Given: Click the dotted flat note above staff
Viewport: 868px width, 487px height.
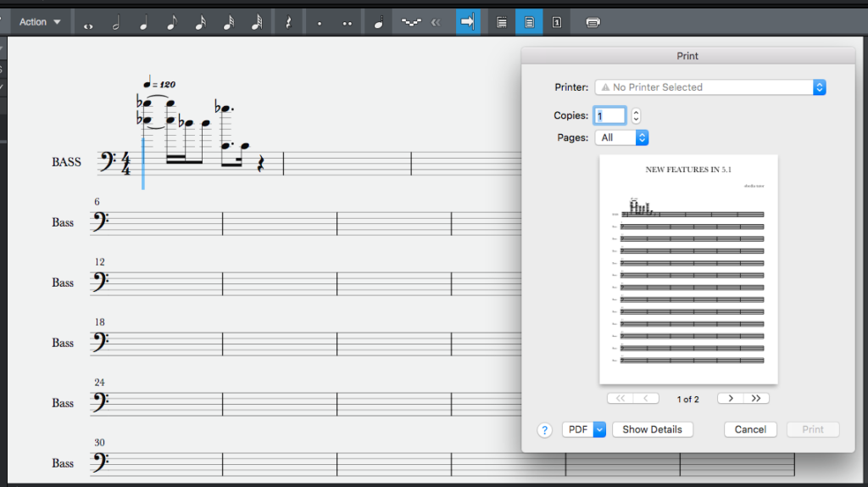Looking at the screenshot, I should 224,108.
